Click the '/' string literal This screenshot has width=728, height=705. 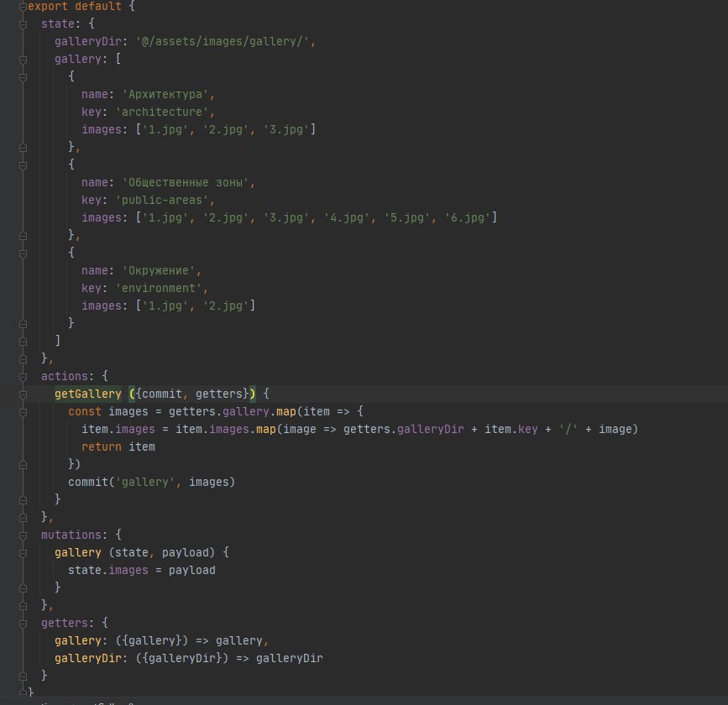point(568,429)
